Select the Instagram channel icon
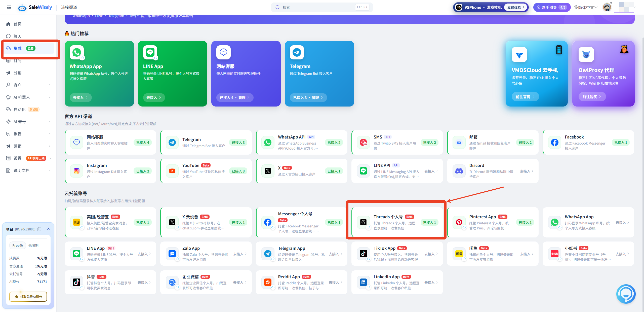 pos(77,171)
